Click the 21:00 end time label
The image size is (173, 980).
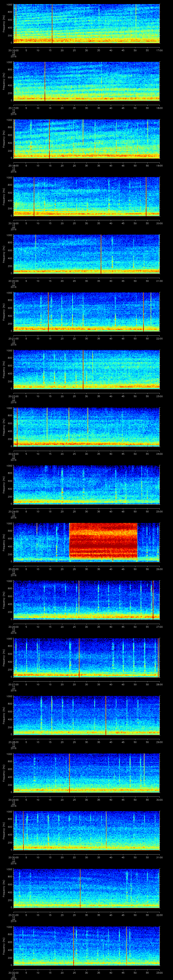(159, 281)
